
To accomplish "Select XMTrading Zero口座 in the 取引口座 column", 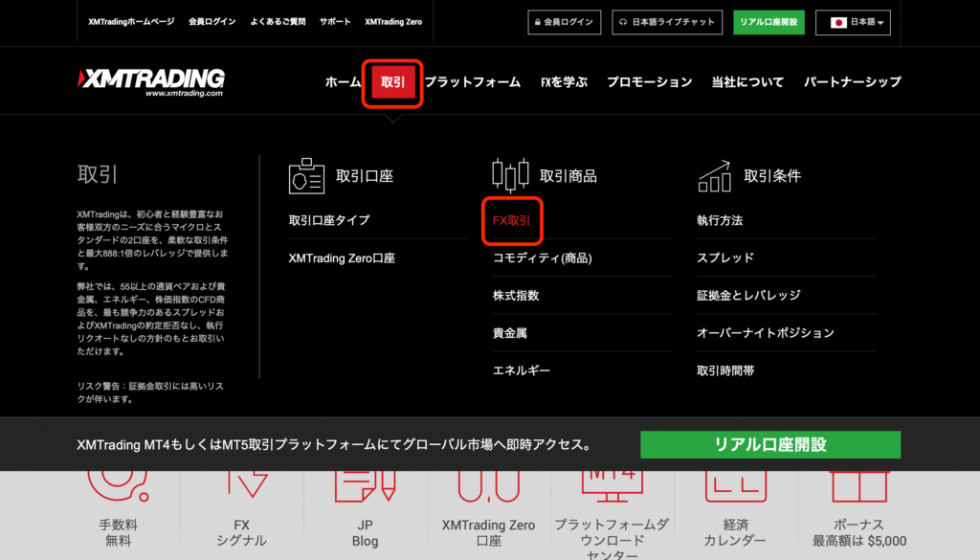I will pos(342,258).
